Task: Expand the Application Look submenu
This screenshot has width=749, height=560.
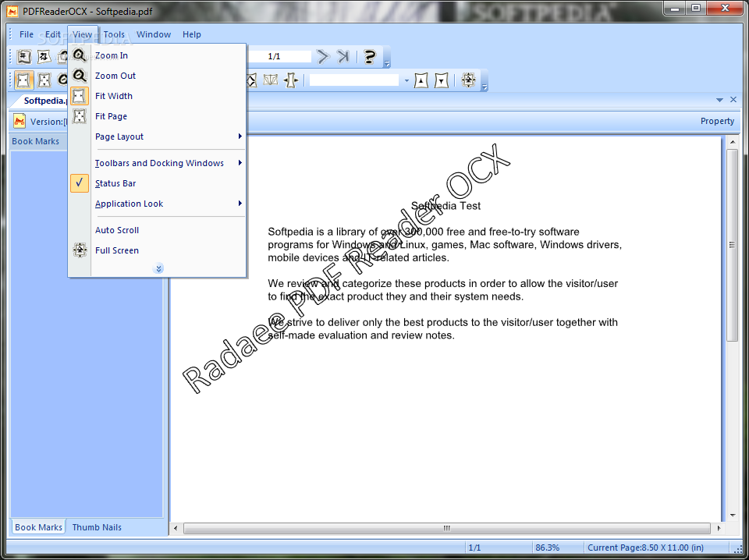Action: coord(157,204)
